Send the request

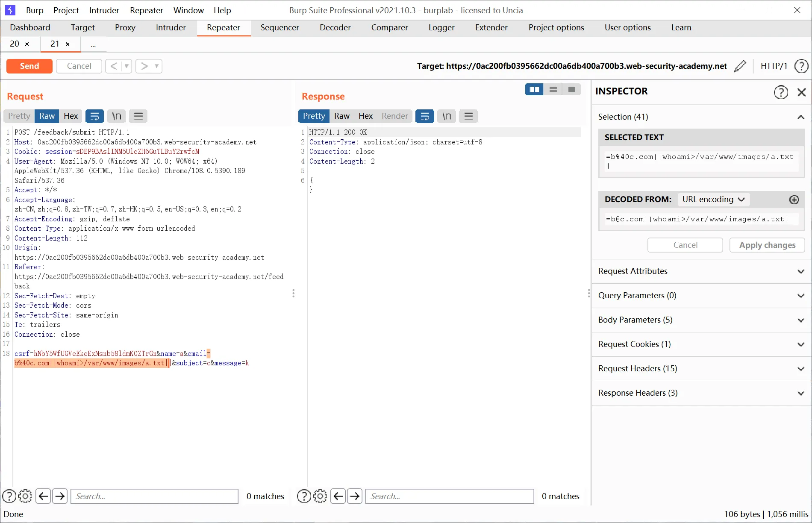[x=29, y=66]
